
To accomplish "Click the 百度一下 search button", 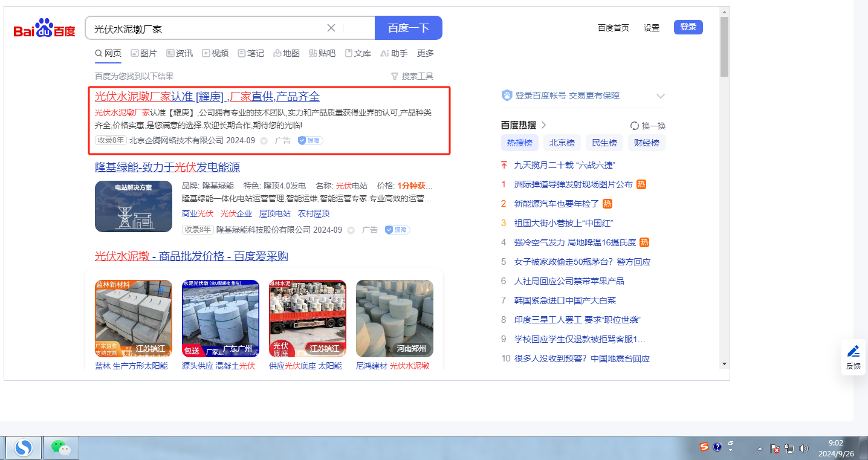I will pos(409,28).
